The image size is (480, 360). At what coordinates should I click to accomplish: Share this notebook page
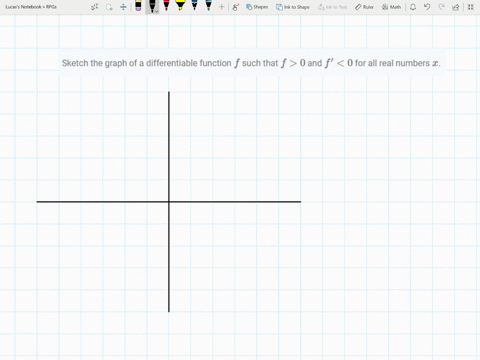456,7
